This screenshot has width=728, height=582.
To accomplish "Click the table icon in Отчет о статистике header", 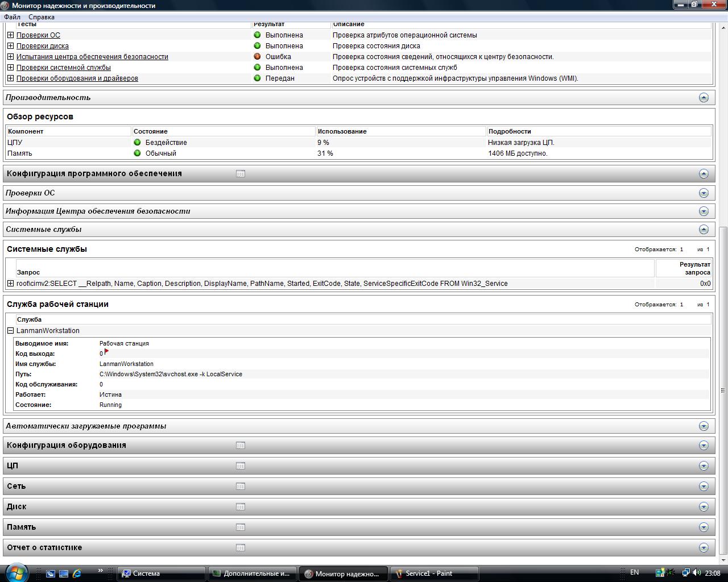I will click(x=241, y=548).
